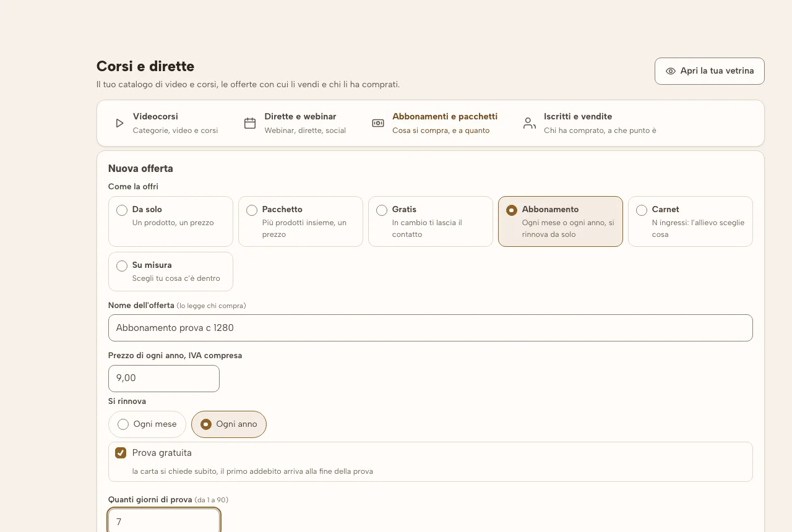
Task: Click the play icon beside Videocorsi
Action: coord(119,123)
